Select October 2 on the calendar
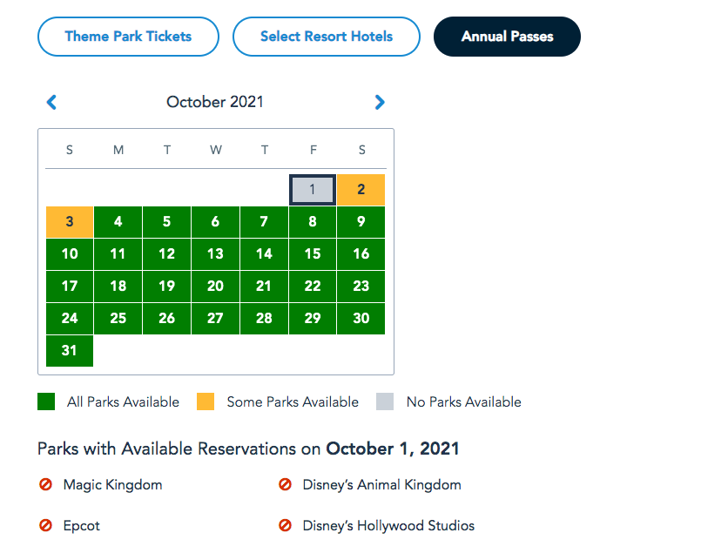This screenshot has width=728, height=560. [361, 190]
